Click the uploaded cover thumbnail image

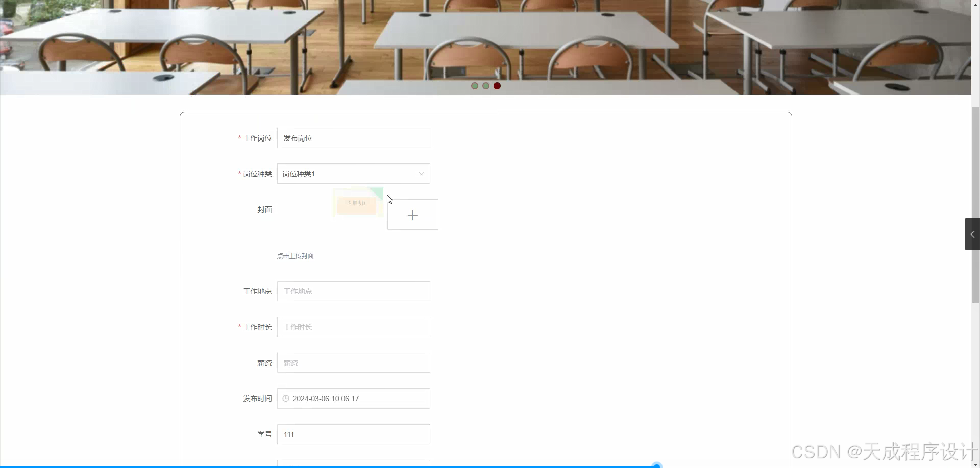(x=358, y=202)
